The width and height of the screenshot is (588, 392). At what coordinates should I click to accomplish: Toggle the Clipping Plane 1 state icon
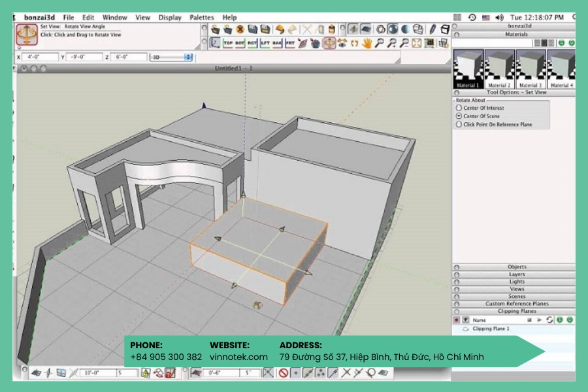[x=465, y=329]
